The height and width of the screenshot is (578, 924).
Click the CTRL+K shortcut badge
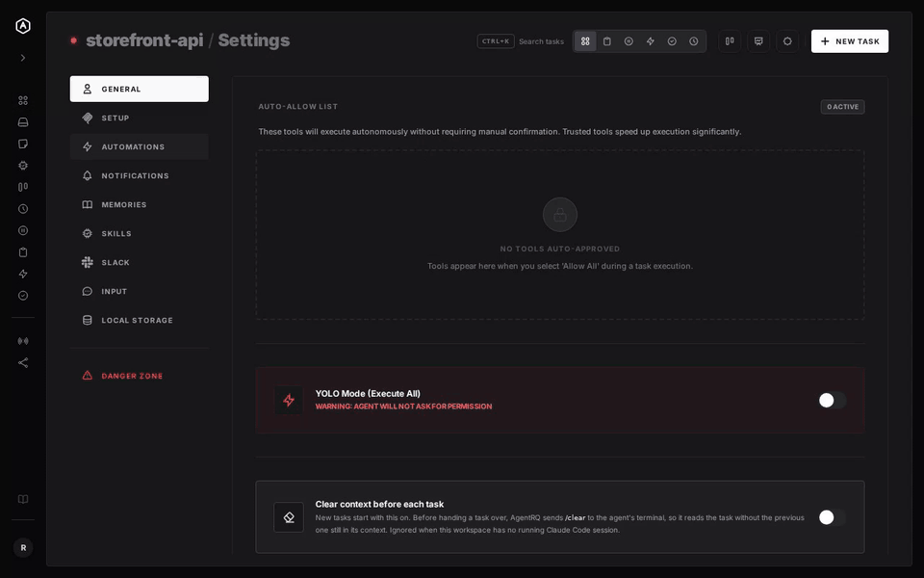[x=496, y=41]
